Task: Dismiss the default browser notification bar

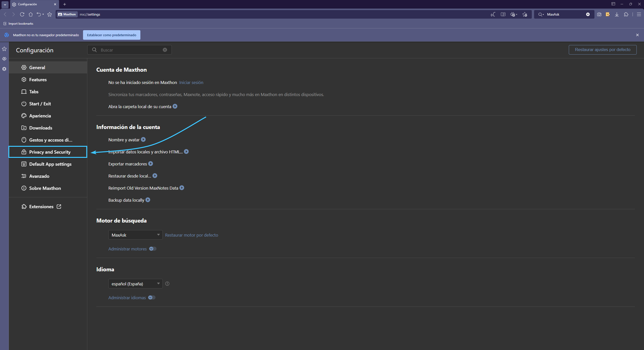Action: point(637,35)
